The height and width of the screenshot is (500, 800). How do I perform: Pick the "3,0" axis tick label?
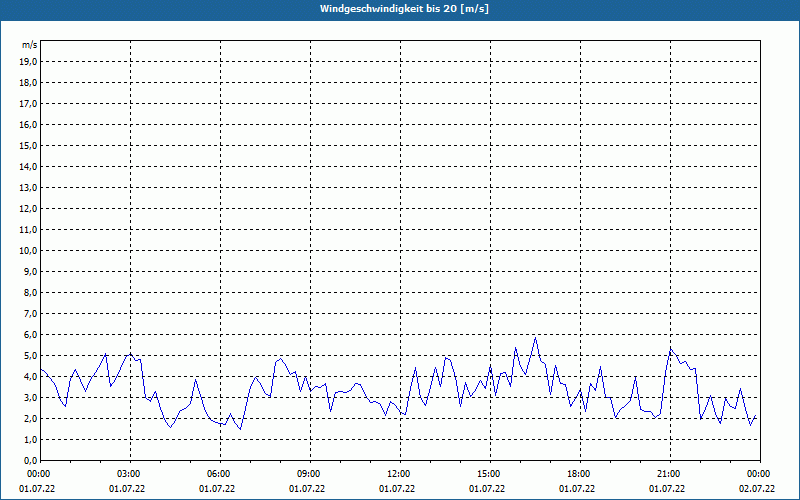coord(30,397)
